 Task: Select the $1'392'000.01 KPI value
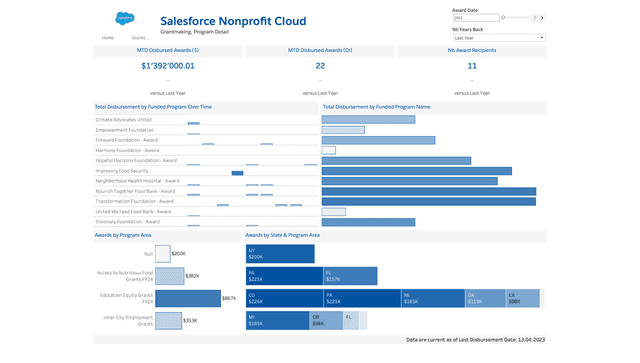pos(168,66)
